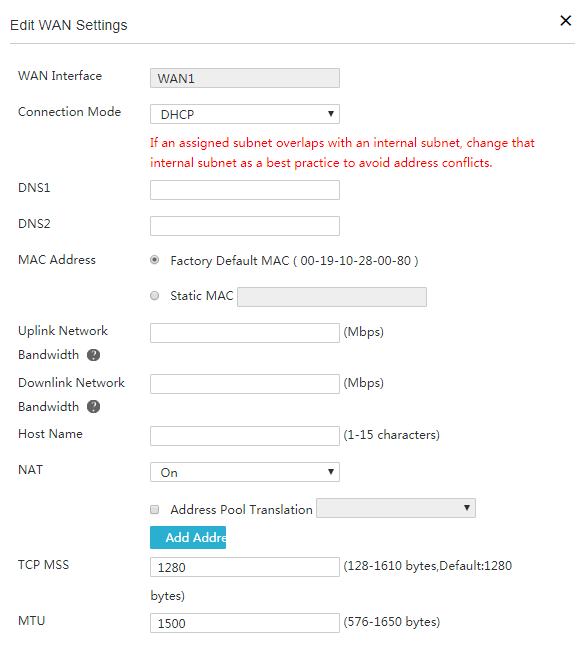The image size is (586, 647).
Task: Enable Address Pool Translation checkbox
Action: pyautogui.click(x=155, y=510)
